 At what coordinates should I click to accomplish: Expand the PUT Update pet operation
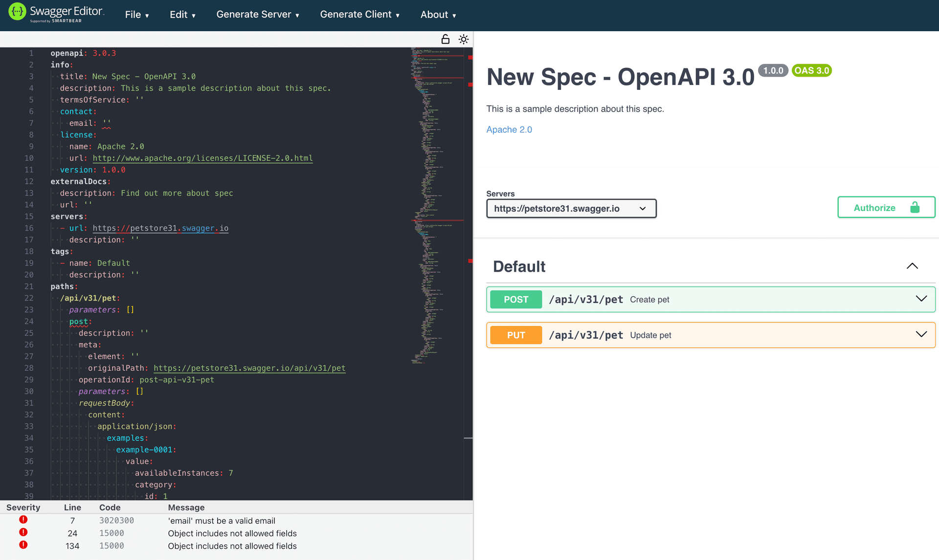point(921,335)
